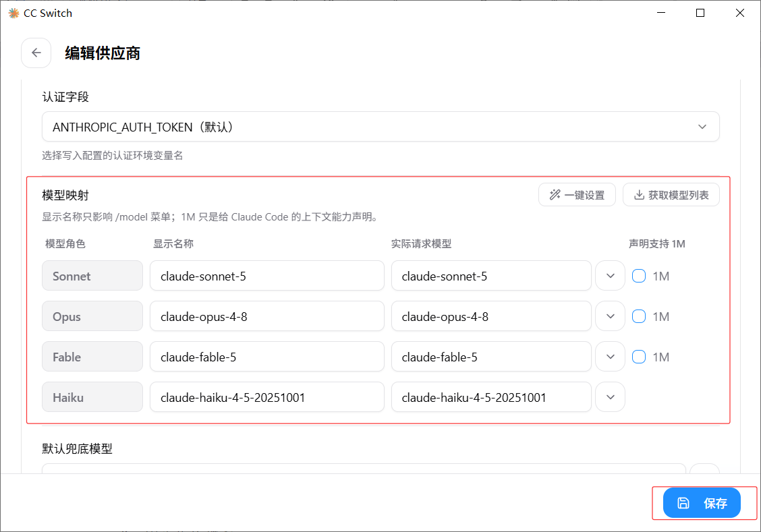Enable 1M checkbox for Fable row
The width and height of the screenshot is (761, 532).
(639, 357)
